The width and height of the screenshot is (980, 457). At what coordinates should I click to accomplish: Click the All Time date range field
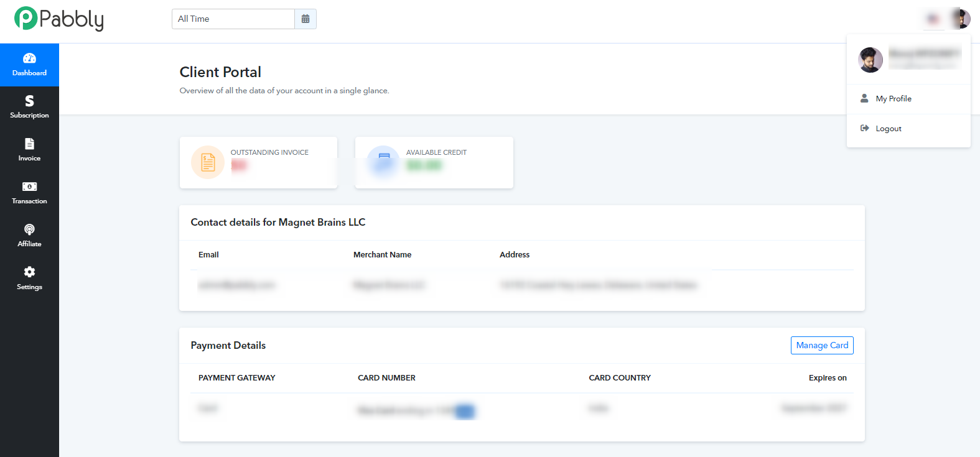[233, 19]
